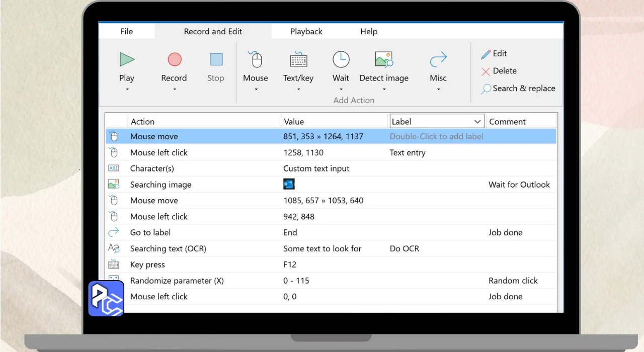
Task: Click the Outlook image thumbnail
Action: 289,185
